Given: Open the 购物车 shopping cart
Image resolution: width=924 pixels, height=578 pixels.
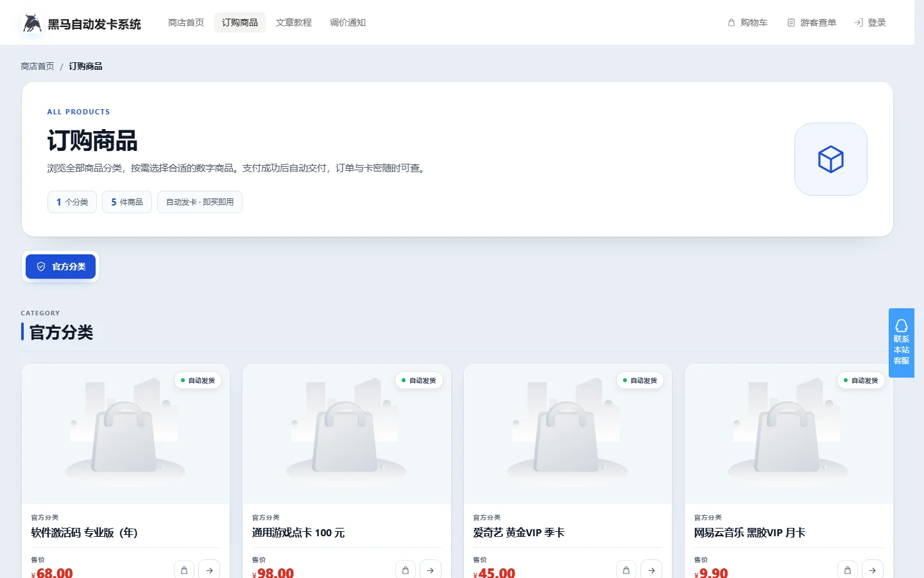Looking at the screenshot, I should click(x=748, y=22).
